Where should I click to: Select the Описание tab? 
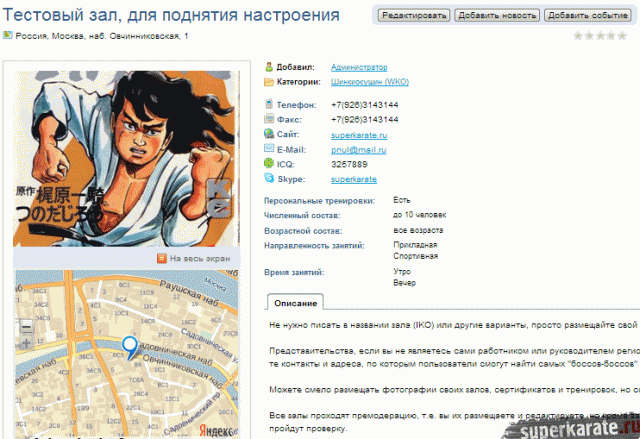click(x=296, y=303)
